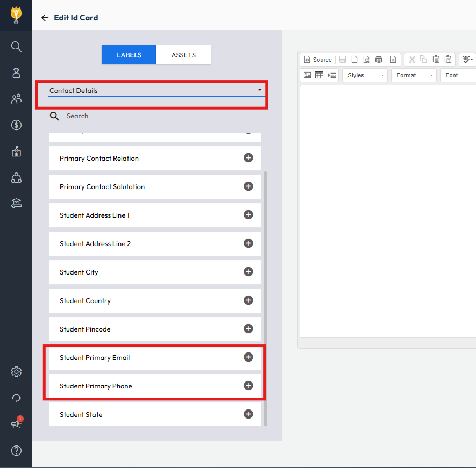Click the refresh arrow sidebar icon
This screenshot has width=476, height=468.
[x=16, y=398]
